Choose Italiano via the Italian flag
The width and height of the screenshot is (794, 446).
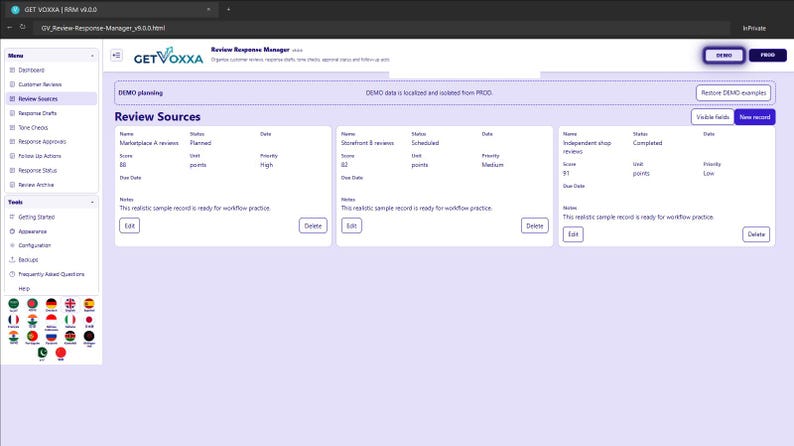(x=70, y=321)
